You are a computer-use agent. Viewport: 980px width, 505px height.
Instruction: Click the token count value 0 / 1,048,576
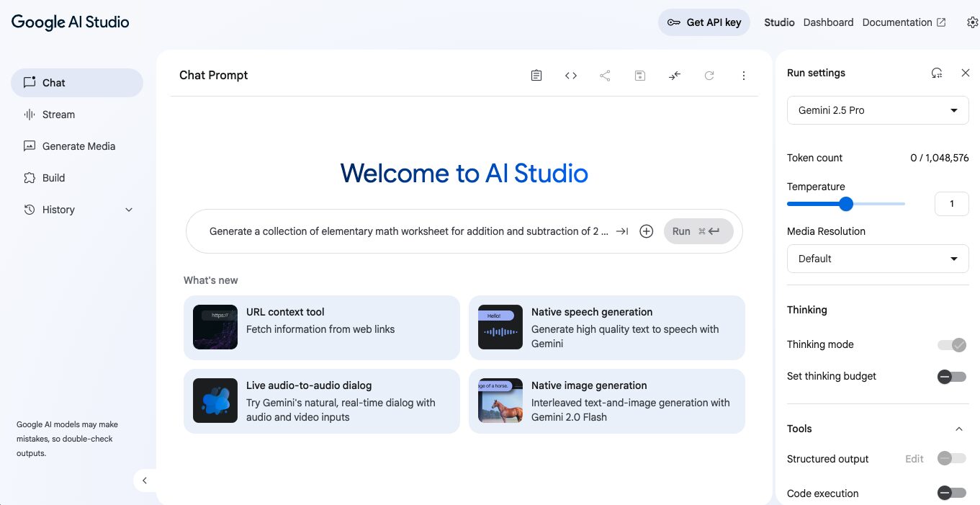tap(940, 158)
